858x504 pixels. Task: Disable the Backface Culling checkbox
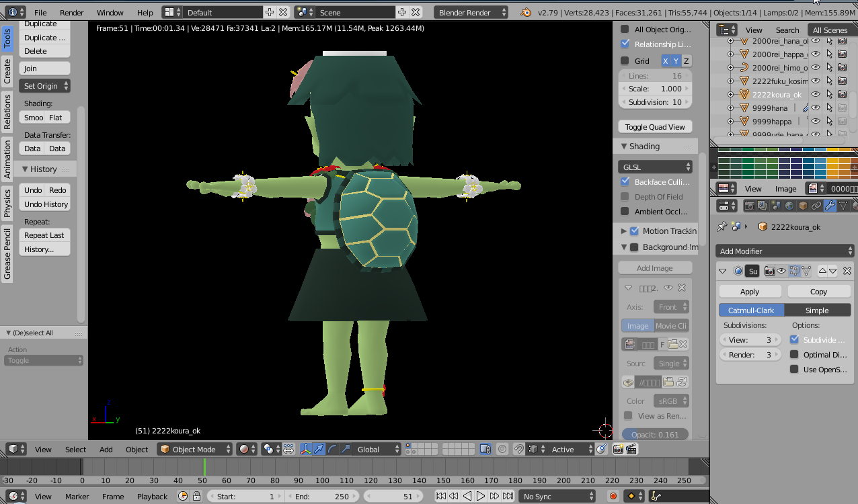625,182
